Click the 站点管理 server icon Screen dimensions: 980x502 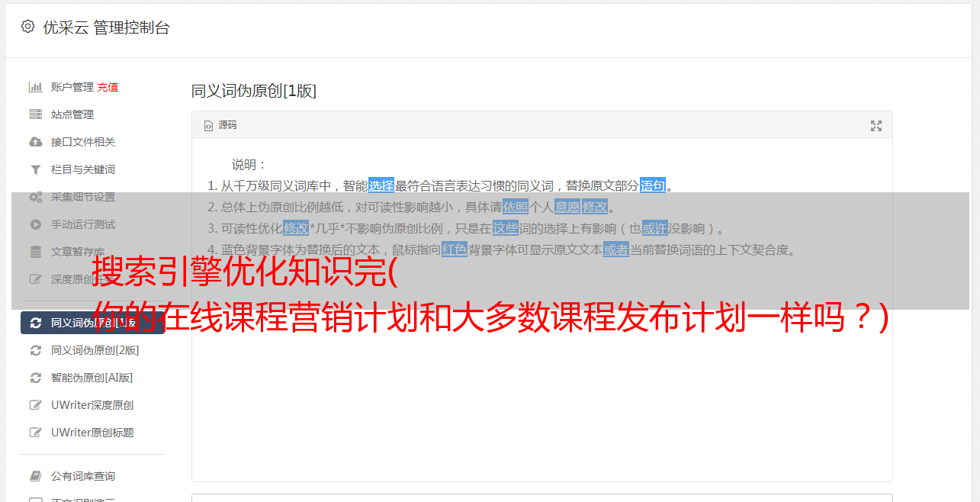(35, 114)
